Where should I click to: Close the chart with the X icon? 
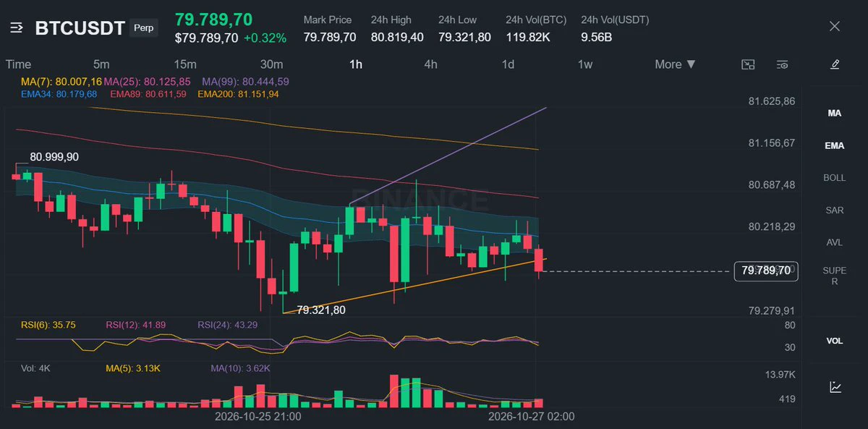pos(835,27)
